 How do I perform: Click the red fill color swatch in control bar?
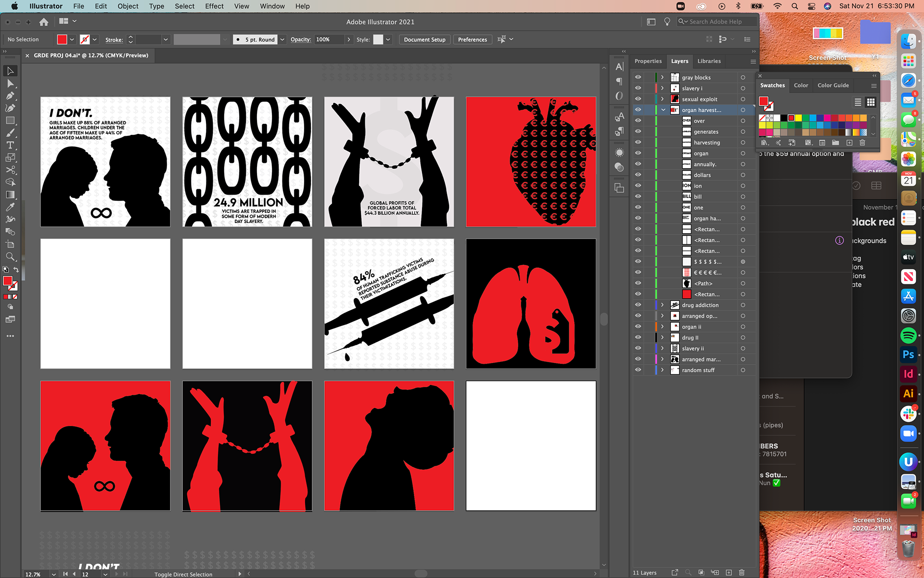point(62,39)
